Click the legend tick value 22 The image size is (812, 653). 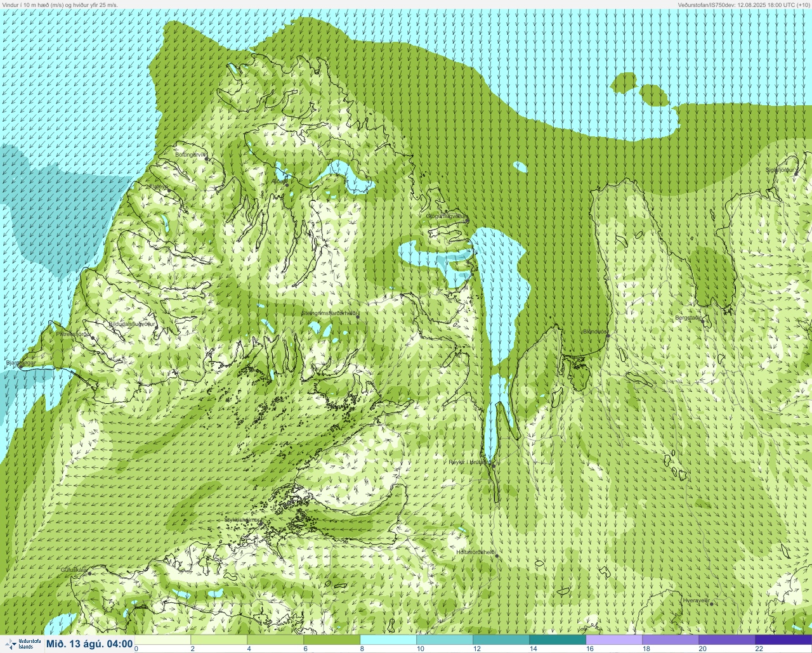tap(759, 649)
